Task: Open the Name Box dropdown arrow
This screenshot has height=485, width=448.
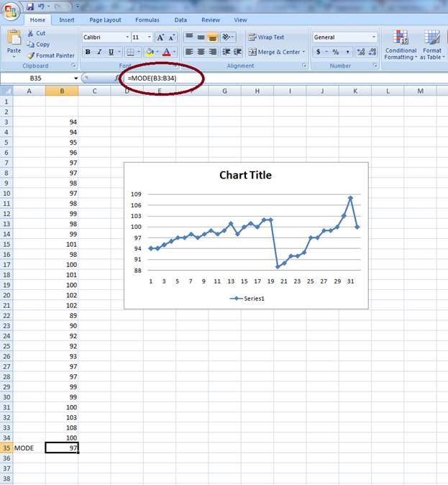Action: pos(76,78)
